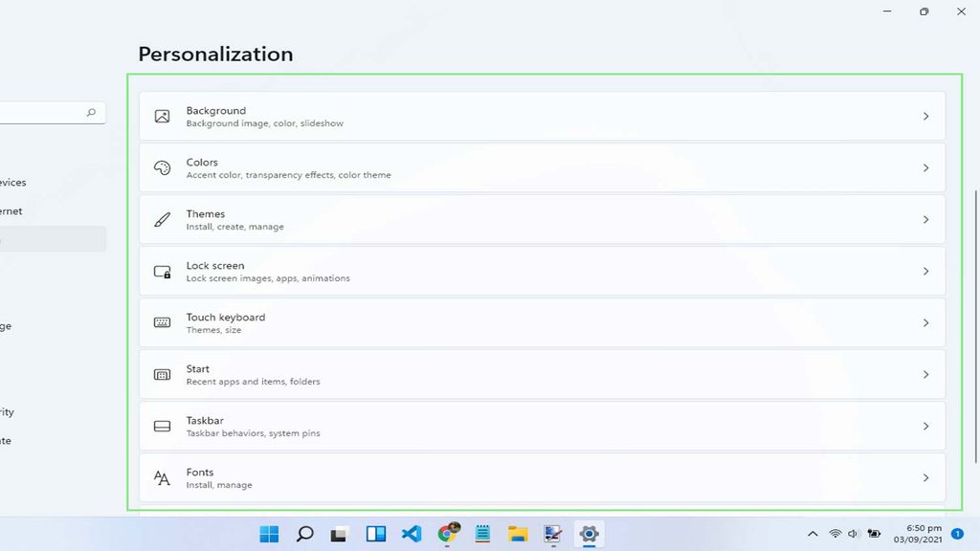Viewport: 980px width, 551px height.
Task: Expand the Fonts row chevron
Action: click(925, 478)
